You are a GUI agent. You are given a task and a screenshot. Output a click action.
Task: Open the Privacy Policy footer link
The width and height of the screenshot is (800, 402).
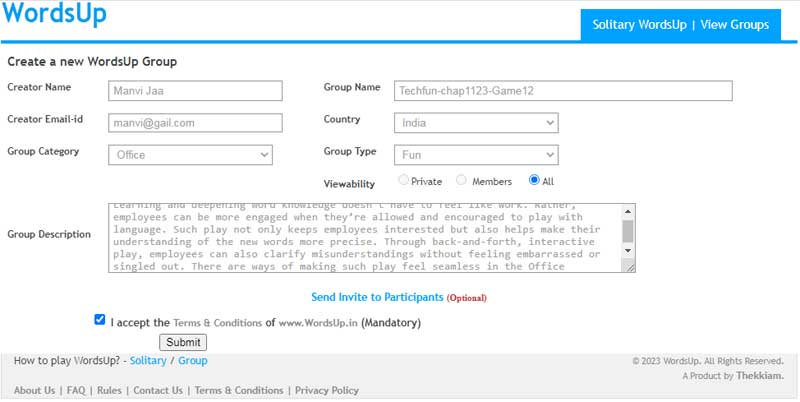pyautogui.click(x=327, y=391)
